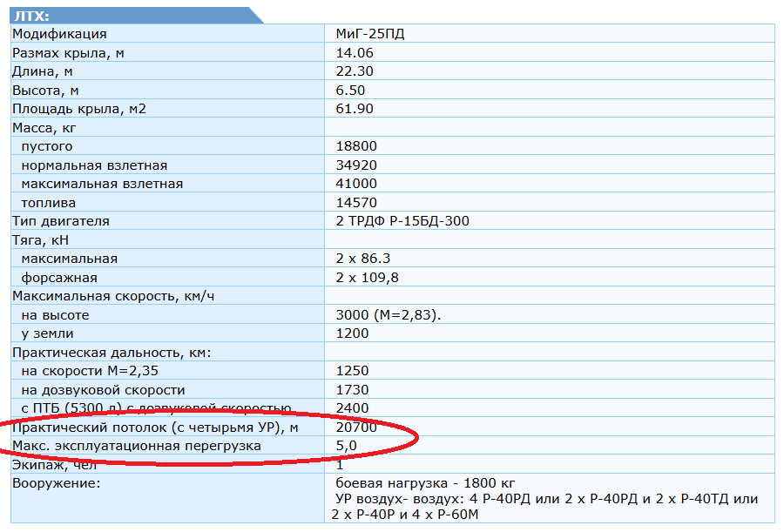The width and height of the screenshot is (784, 532).
Task: Select range with tanks value 2400
Action: coord(352,409)
